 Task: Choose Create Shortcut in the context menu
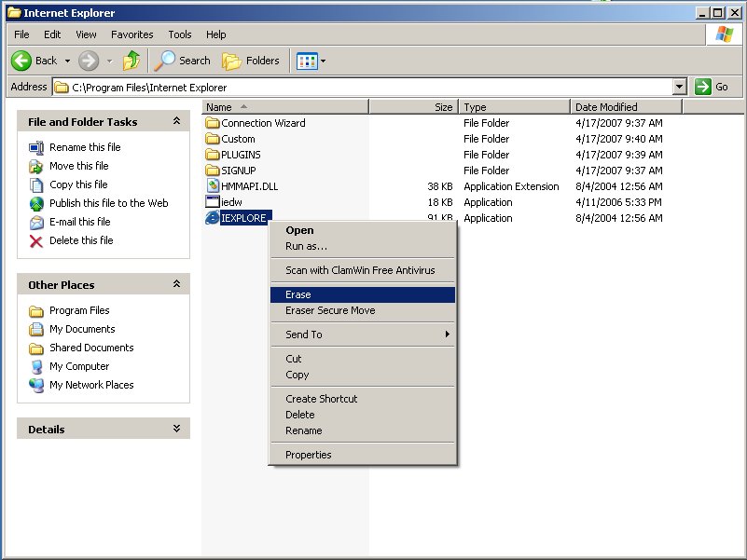[x=363, y=399]
